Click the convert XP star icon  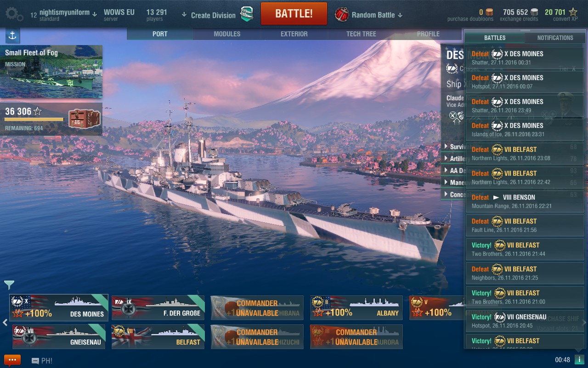(573, 12)
